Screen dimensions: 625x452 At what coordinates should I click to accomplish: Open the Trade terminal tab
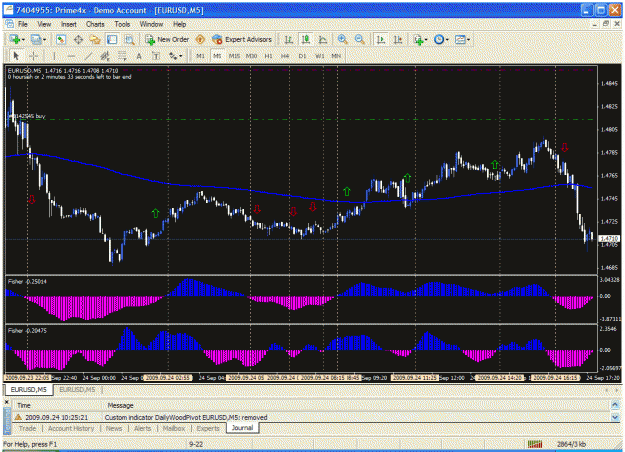coord(28,428)
